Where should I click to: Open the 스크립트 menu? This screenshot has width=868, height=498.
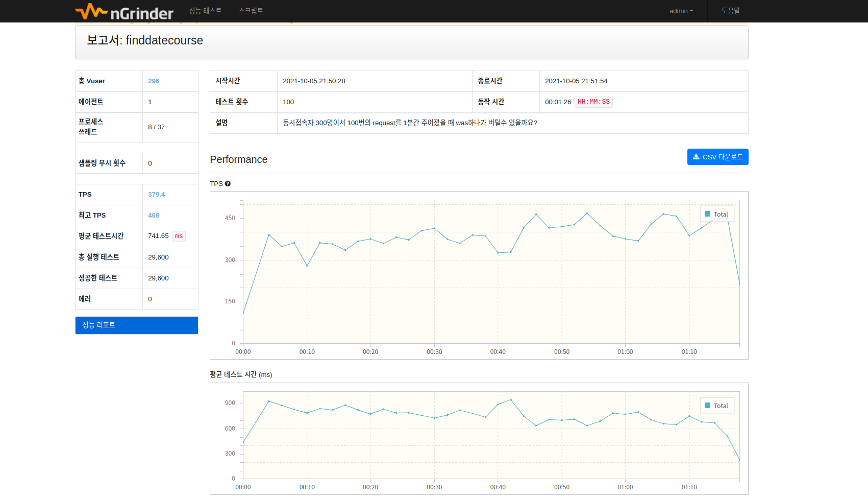(x=251, y=11)
